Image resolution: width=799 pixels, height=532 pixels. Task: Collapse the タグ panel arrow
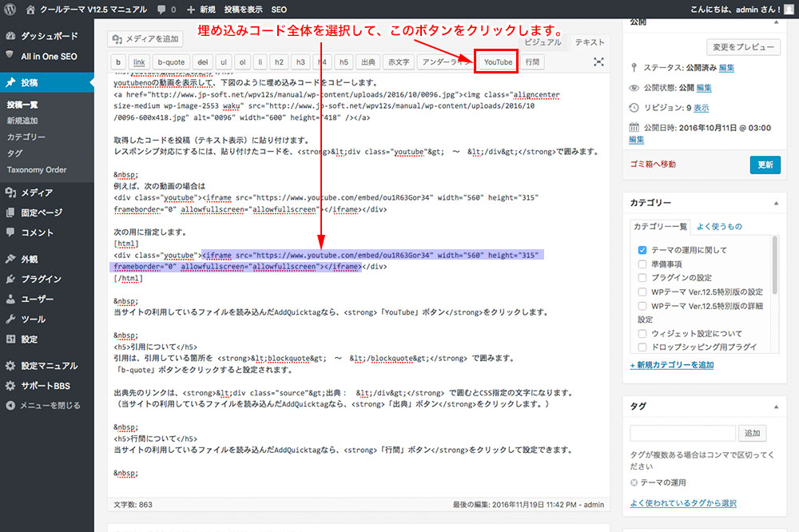pos(776,407)
